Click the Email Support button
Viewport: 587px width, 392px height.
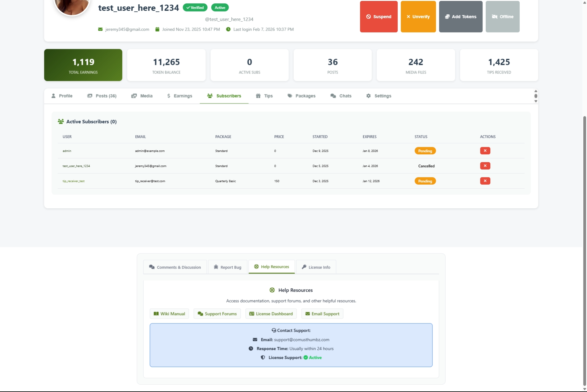[322, 314]
